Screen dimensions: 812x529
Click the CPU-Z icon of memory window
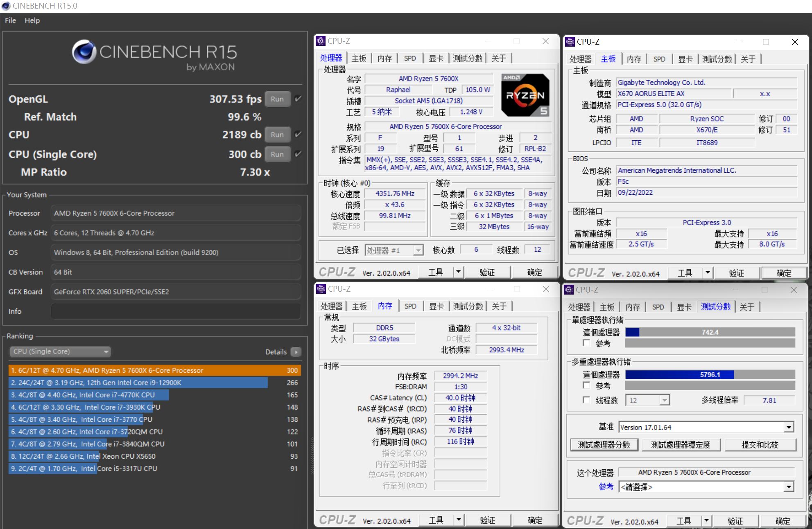pyautogui.click(x=321, y=289)
